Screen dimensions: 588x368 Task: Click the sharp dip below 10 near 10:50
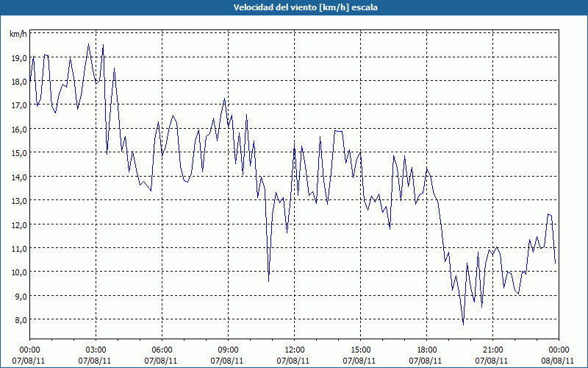268,281
